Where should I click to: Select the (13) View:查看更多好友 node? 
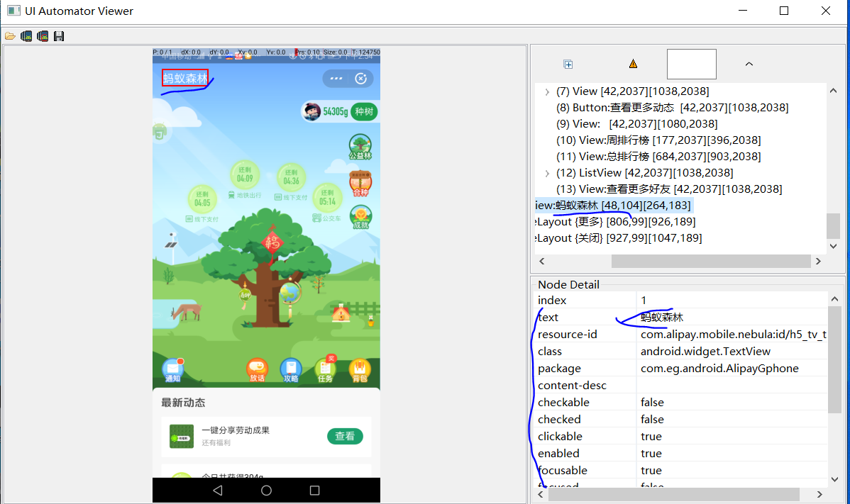(x=669, y=189)
